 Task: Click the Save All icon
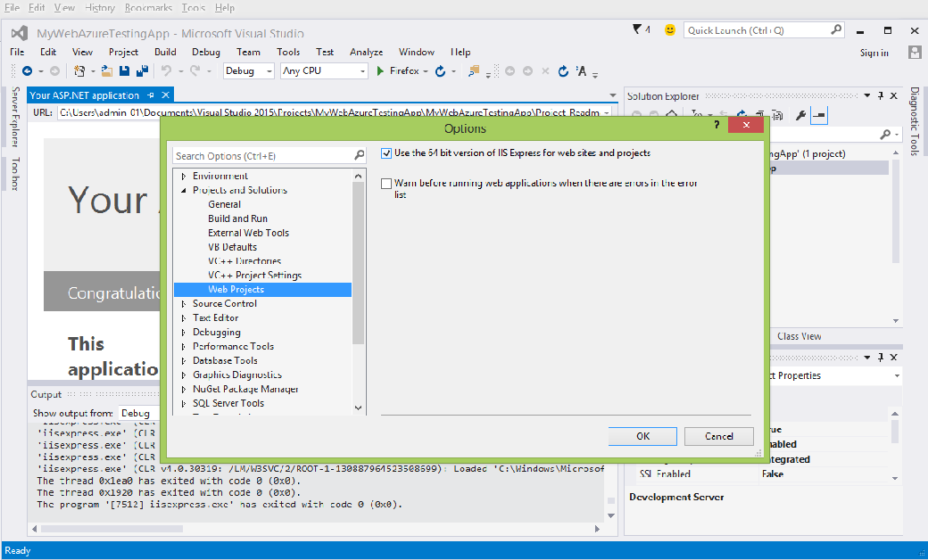point(142,71)
